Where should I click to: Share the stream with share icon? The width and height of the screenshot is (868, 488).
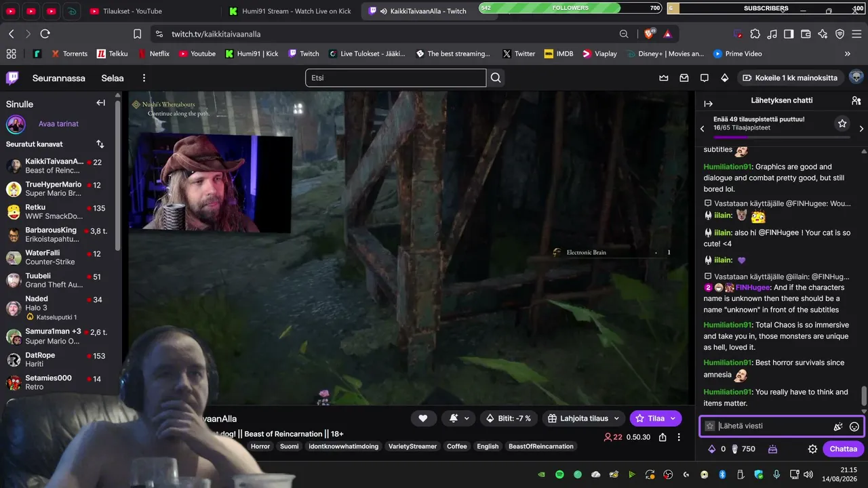point(663,437)
